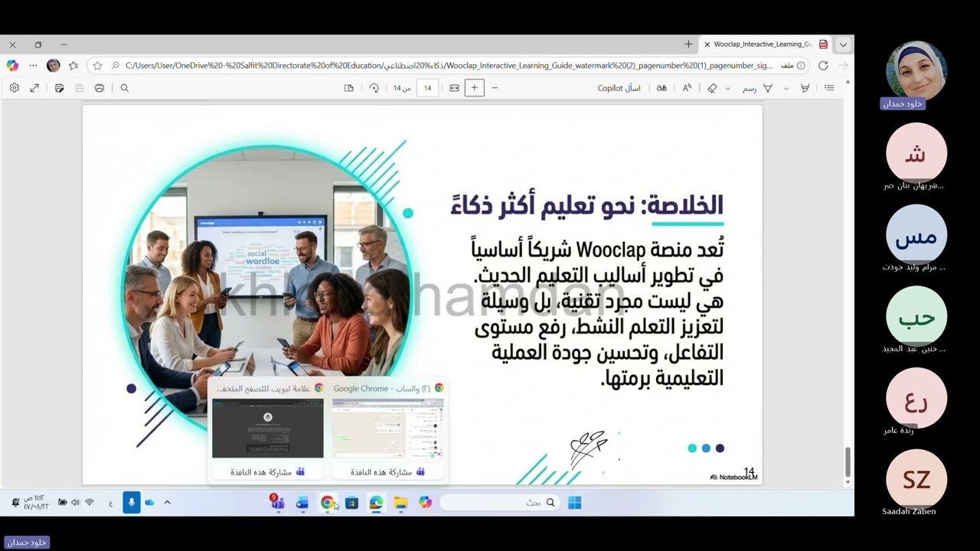Click the Ask Copilot (اسأل Copilot) button

point(619,88)
